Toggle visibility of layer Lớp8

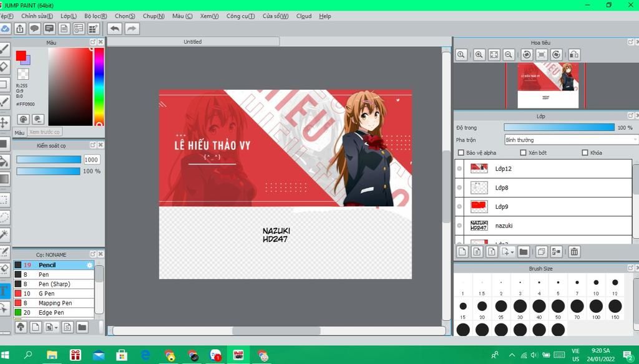(x=459, y=188)
